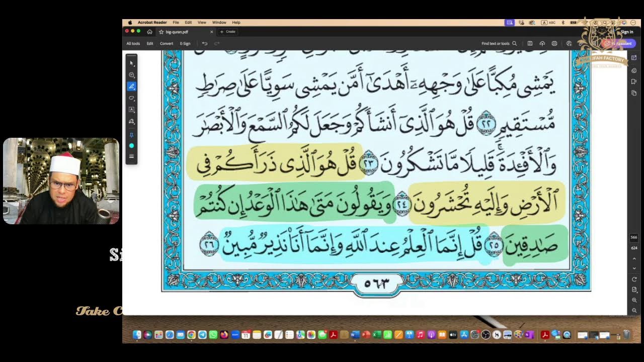This screenshot has width=644, height=362.
Task: Open the cyan highlighter color picker
Action: click(x=132, y=146)
